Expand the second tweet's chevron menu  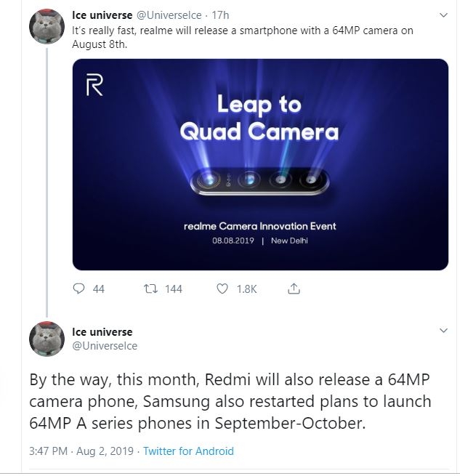pyautogui.click(x=443, y=330)
